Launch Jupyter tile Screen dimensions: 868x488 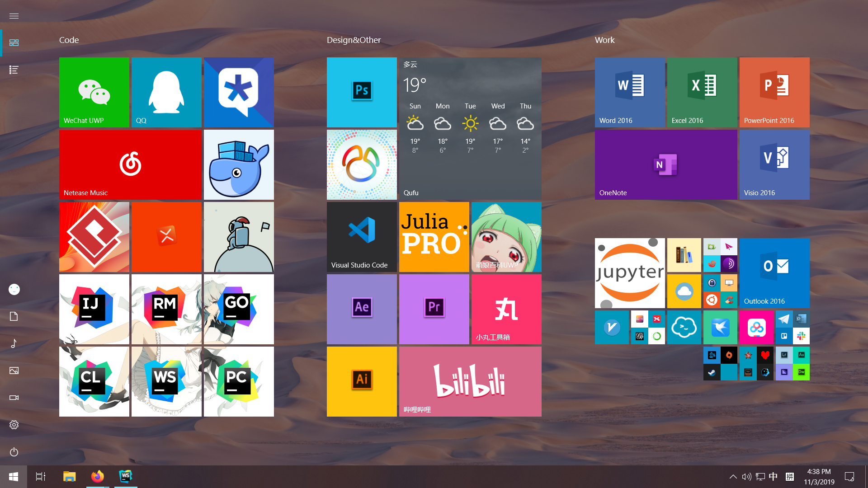(630, 273)
